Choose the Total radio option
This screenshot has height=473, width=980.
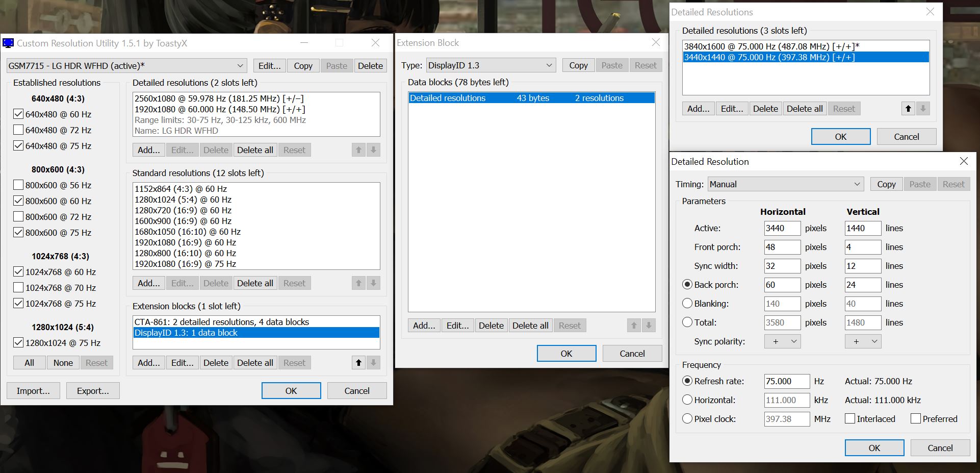[687, 322]
